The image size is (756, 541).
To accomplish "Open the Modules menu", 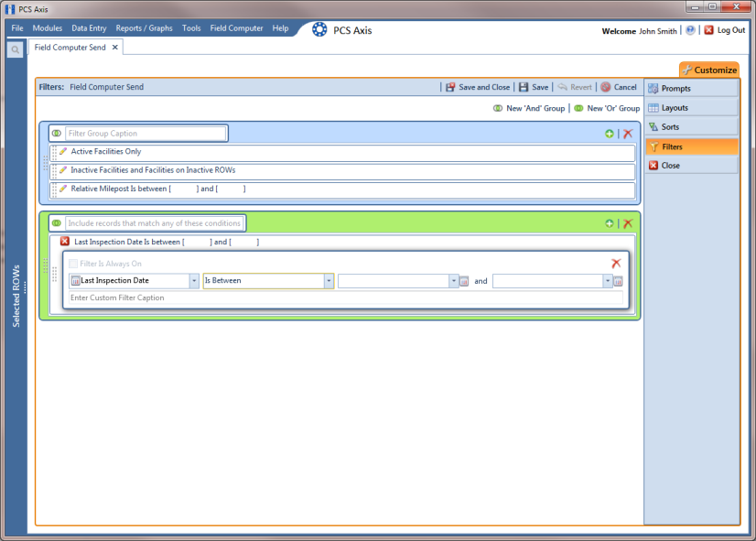I will click(x=48, y=28).
